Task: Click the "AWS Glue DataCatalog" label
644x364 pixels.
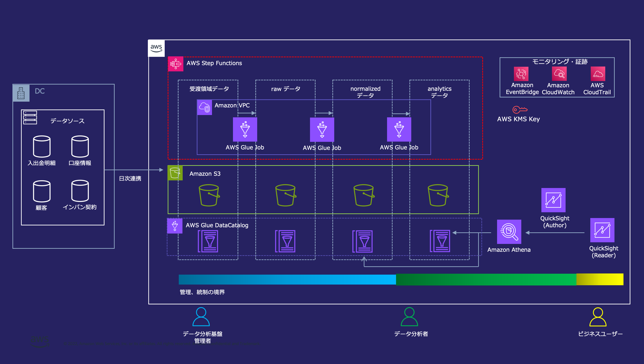Action: point(217,225)
